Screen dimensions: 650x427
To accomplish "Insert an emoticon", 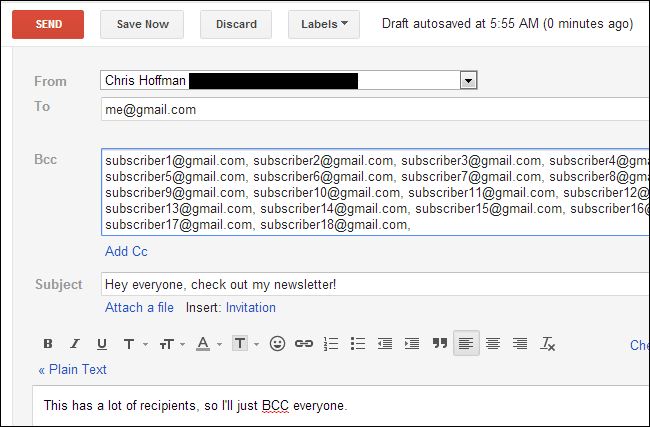I will 277,344.
